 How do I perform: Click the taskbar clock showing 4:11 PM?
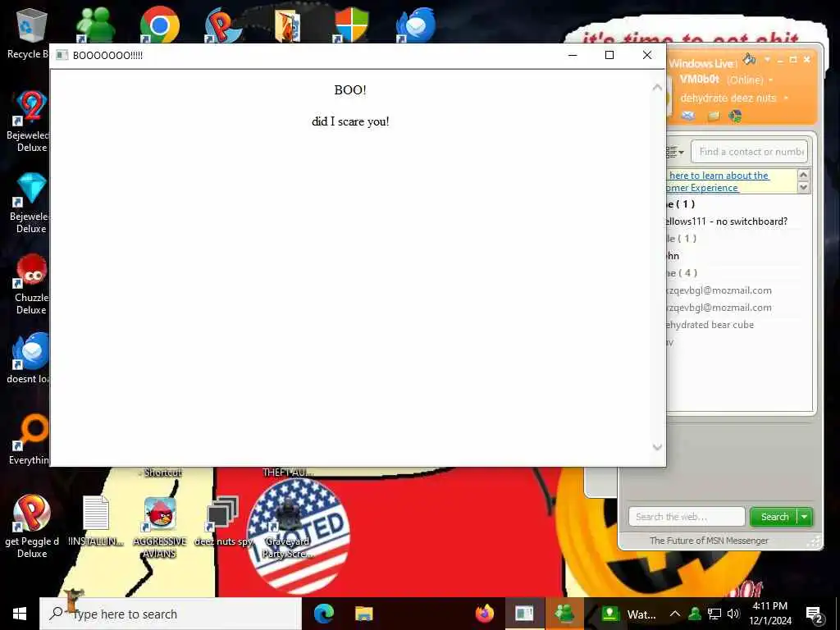point(770,614)
